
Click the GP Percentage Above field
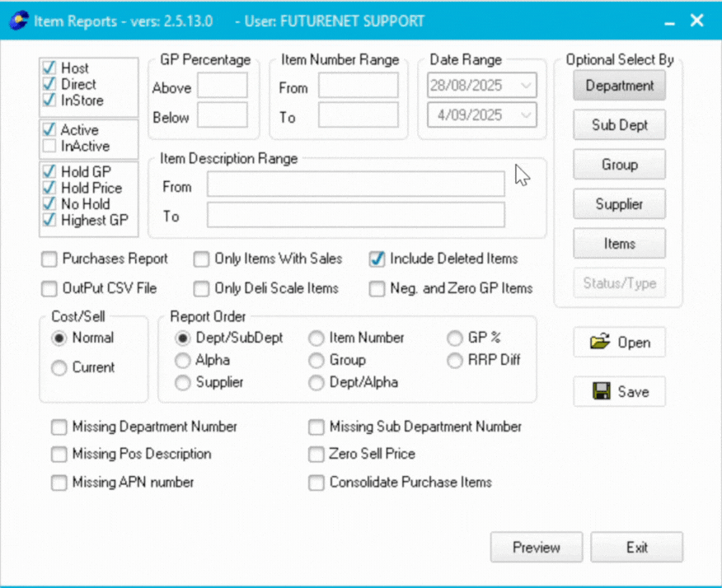(222, 86)
